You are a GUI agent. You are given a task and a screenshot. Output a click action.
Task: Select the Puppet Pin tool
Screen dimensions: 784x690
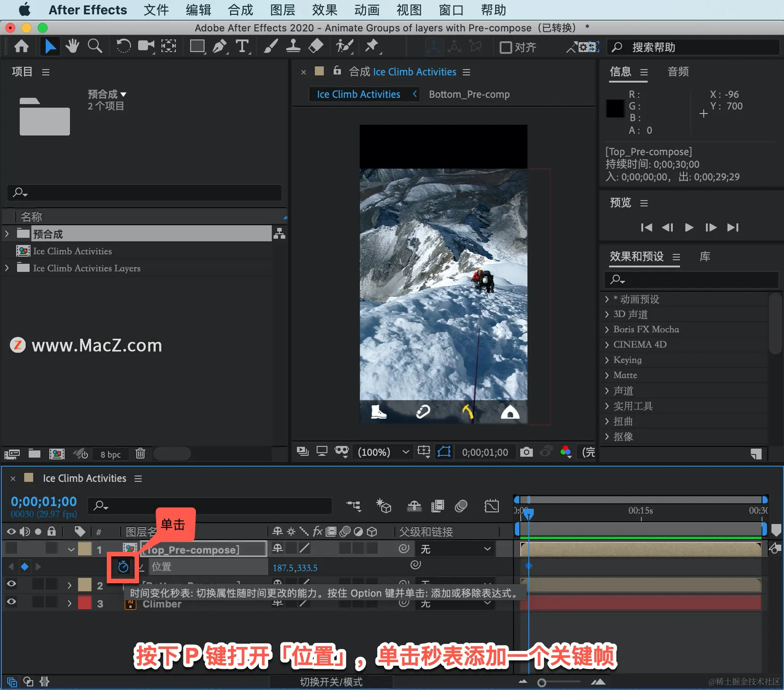pyautogui.click(x=372, y=46)
